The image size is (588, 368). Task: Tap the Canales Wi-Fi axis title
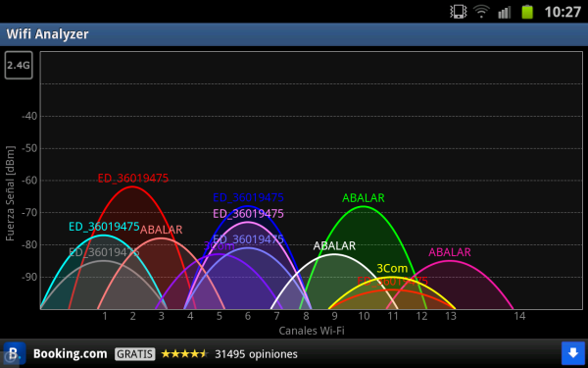[x=312, y=331]
